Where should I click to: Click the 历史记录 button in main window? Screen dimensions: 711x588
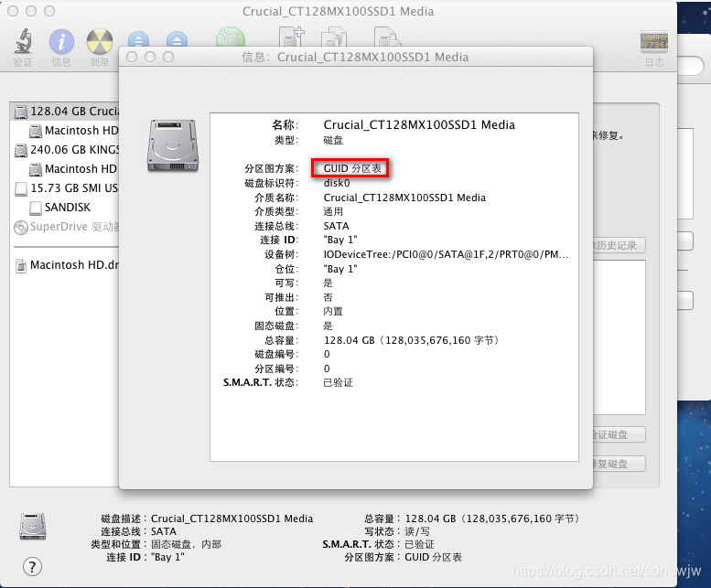tap(619, 245)
